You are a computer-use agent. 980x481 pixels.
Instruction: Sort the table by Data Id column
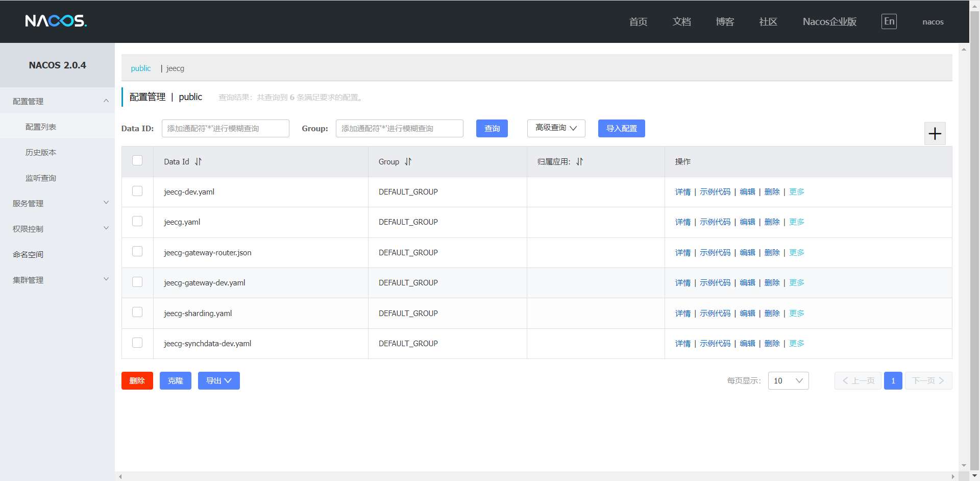[198, 161]
